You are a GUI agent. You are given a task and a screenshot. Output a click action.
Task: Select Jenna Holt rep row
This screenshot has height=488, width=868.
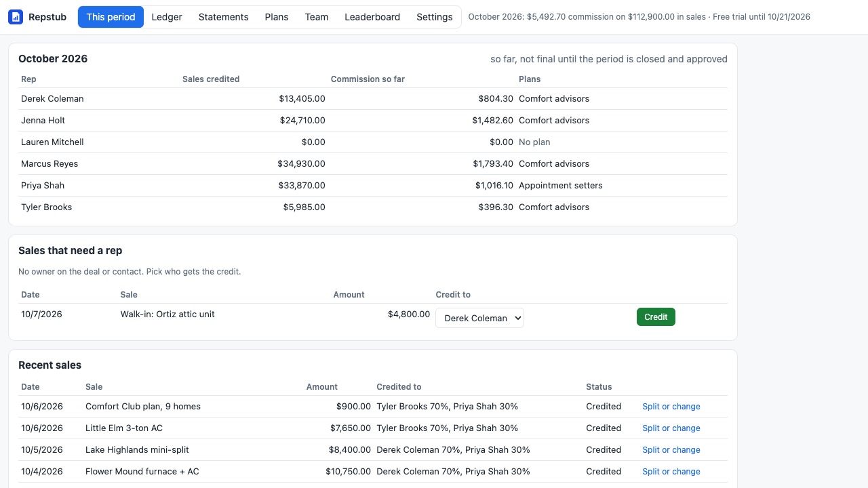click(x=373, y=121)
